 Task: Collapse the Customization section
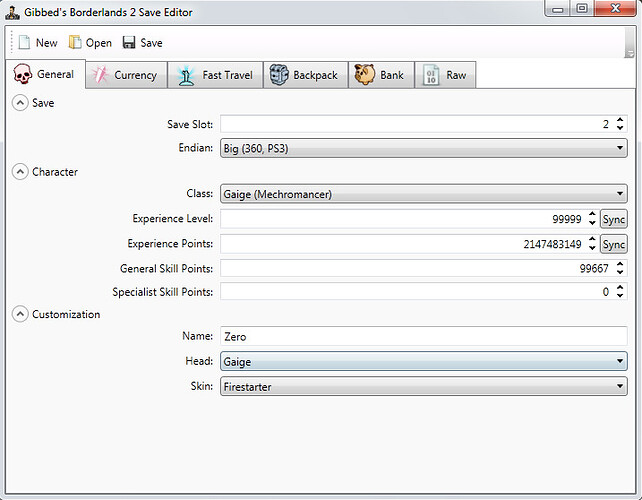click(x=19, y=314)
